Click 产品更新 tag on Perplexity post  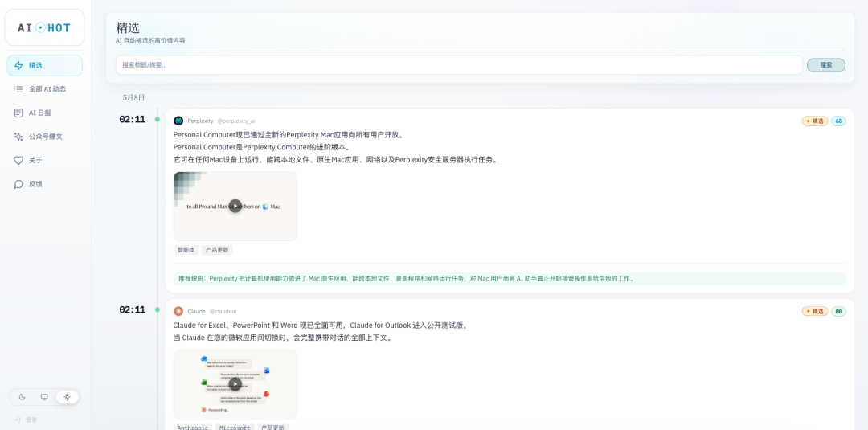(x=217, y=250)
